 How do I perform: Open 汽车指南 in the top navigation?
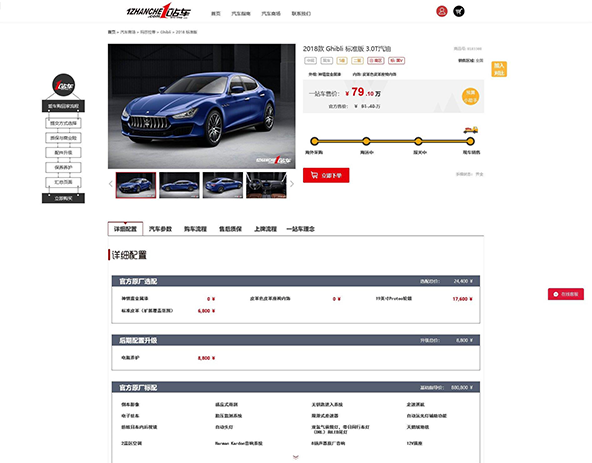click(241, 14)
